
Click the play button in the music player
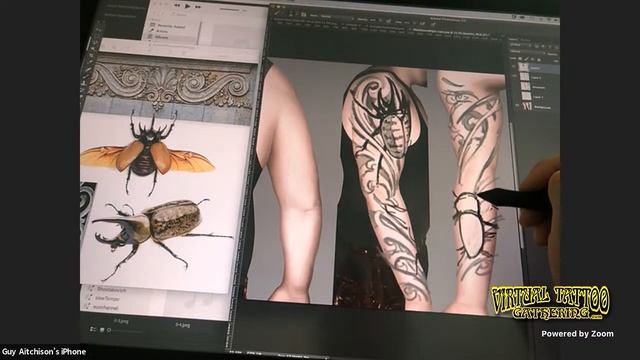click(187, 6)
